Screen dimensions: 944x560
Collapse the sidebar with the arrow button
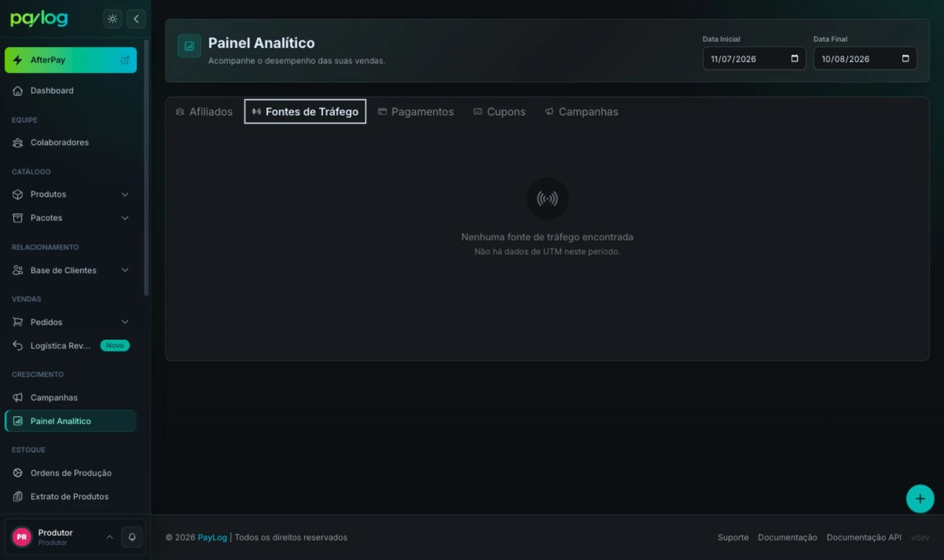click(x=136, y=19)
